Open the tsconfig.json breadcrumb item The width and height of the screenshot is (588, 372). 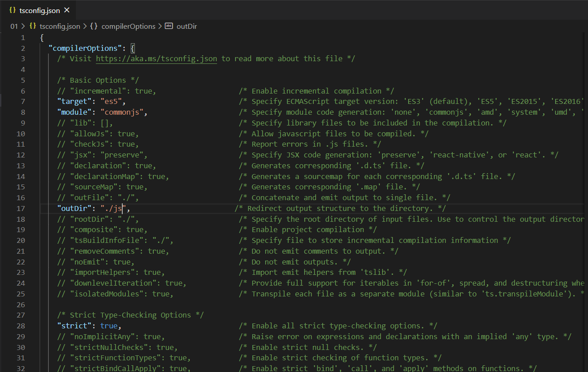(x=60, y=26)
